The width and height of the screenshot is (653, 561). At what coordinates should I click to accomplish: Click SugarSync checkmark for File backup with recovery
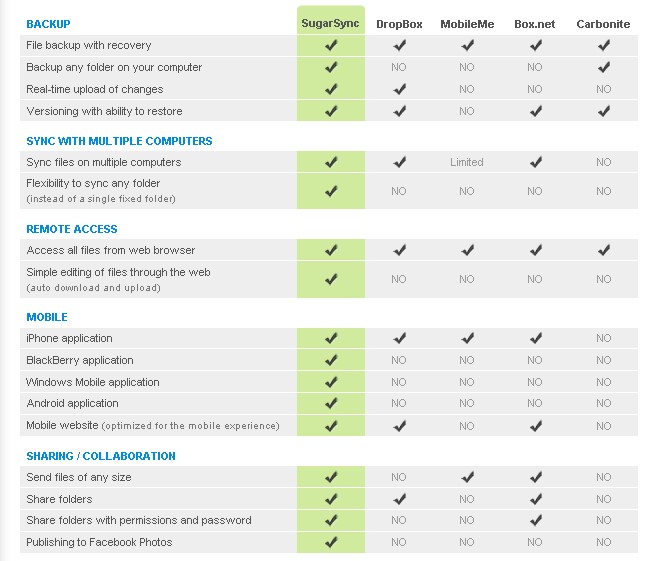click(x=331, y=46)
